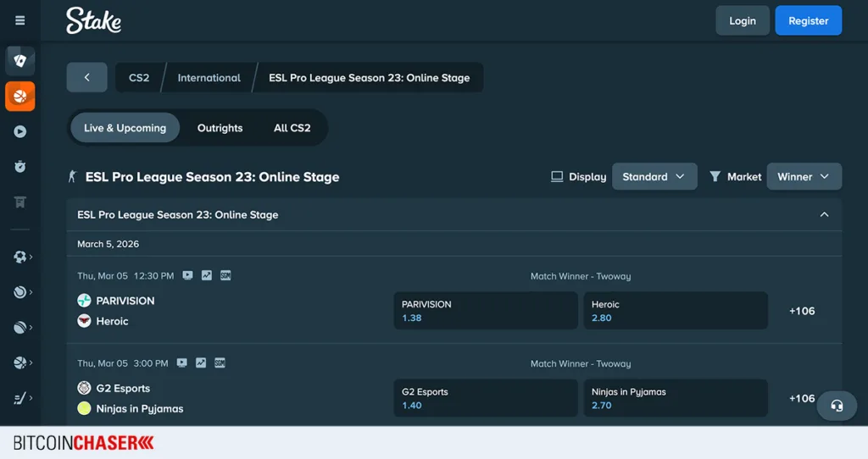Open the Standard display dropdown

[x=654, y=176]
